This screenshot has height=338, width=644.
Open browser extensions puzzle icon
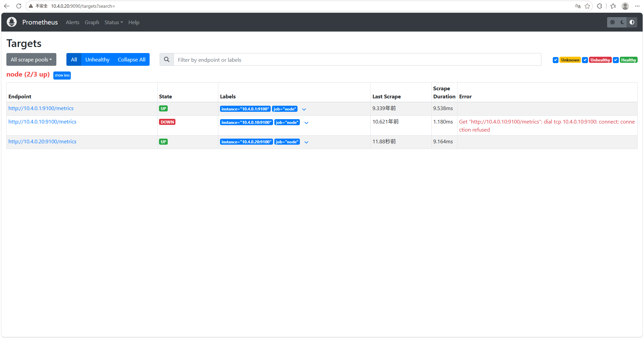coord(599,6)
